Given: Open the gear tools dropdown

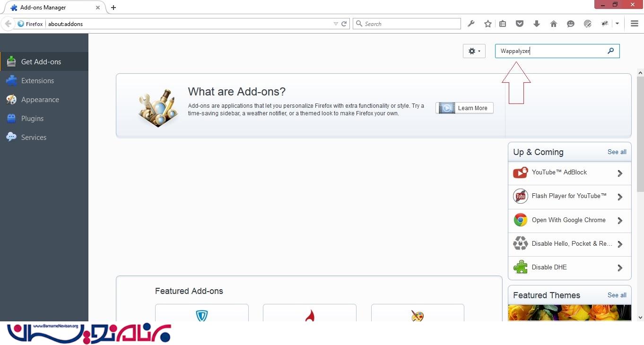Looking at the screenshot, I should tap(474, 51).
